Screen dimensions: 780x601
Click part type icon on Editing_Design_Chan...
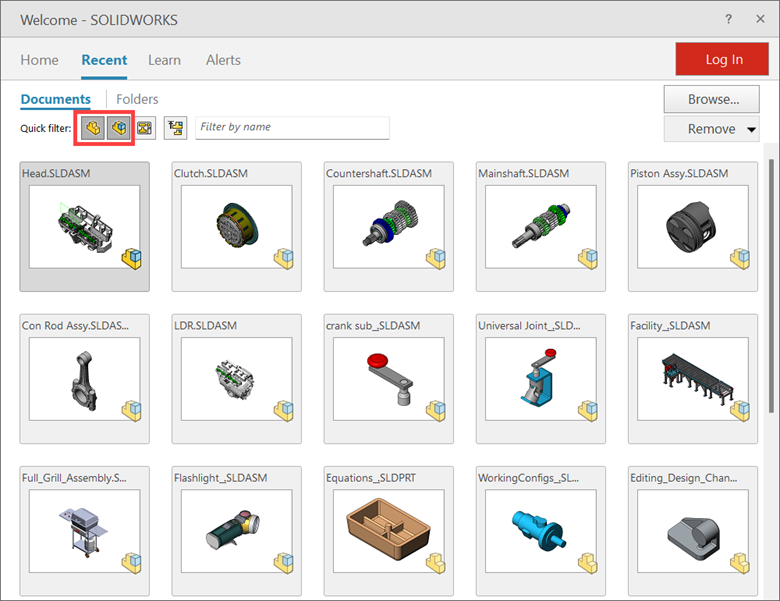point(740,563)
